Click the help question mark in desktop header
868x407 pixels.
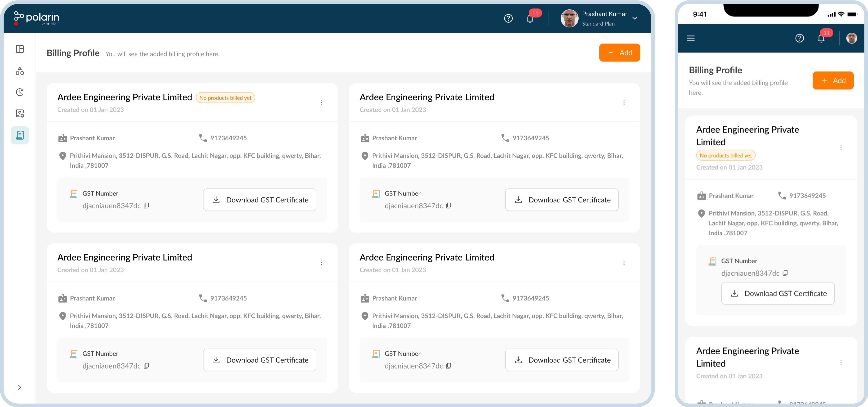click(x=508, y=18)
